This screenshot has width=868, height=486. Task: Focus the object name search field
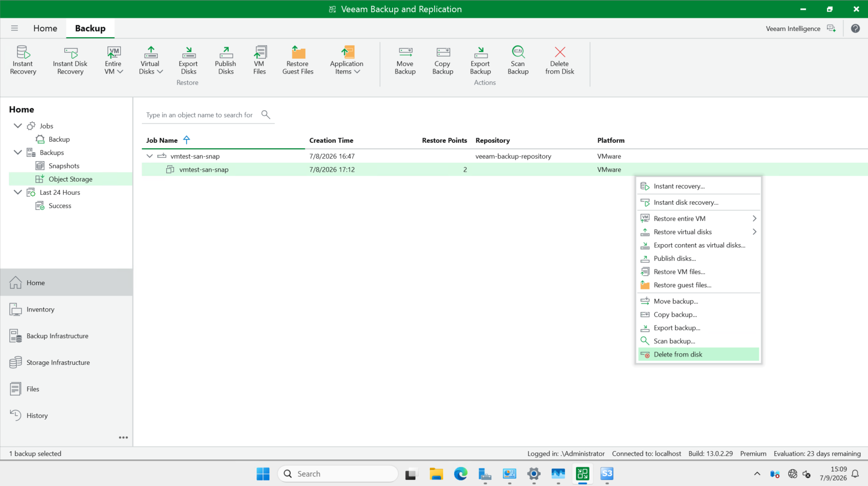pyautogui.click(x=201, y=115)
